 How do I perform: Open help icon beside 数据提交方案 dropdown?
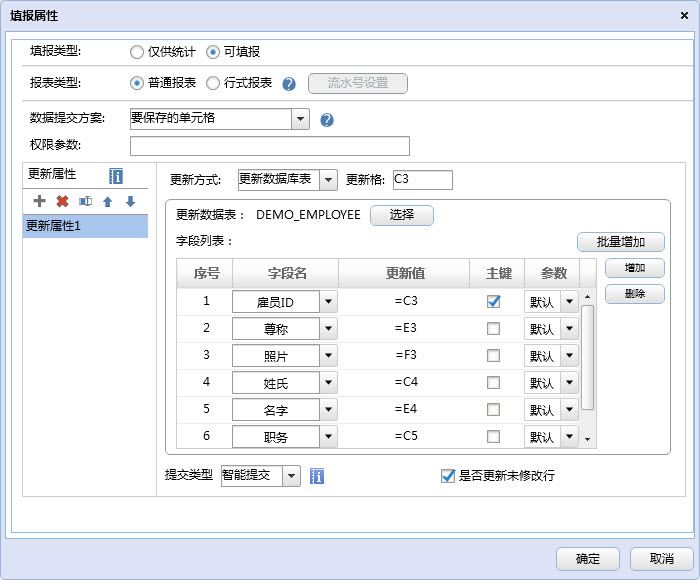327,120
